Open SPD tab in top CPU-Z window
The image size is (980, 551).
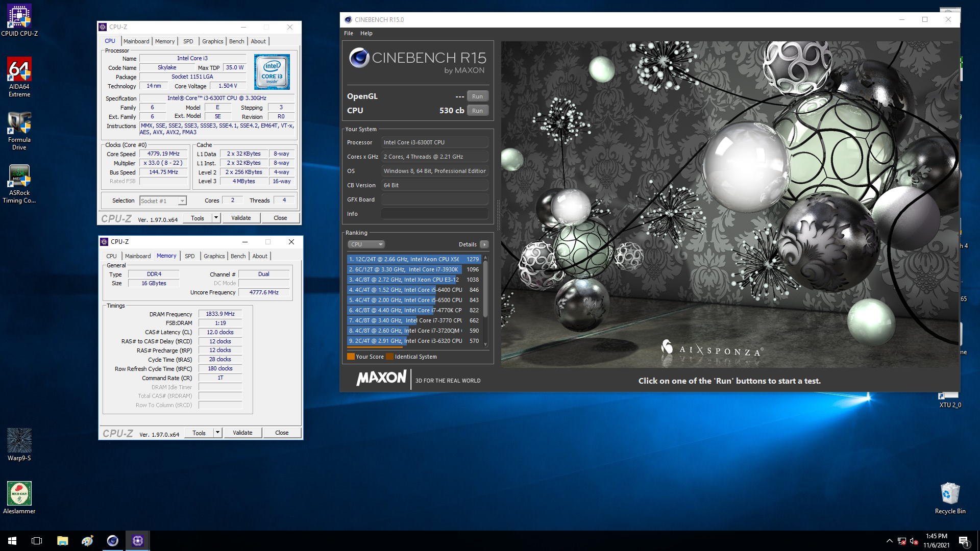188,41
